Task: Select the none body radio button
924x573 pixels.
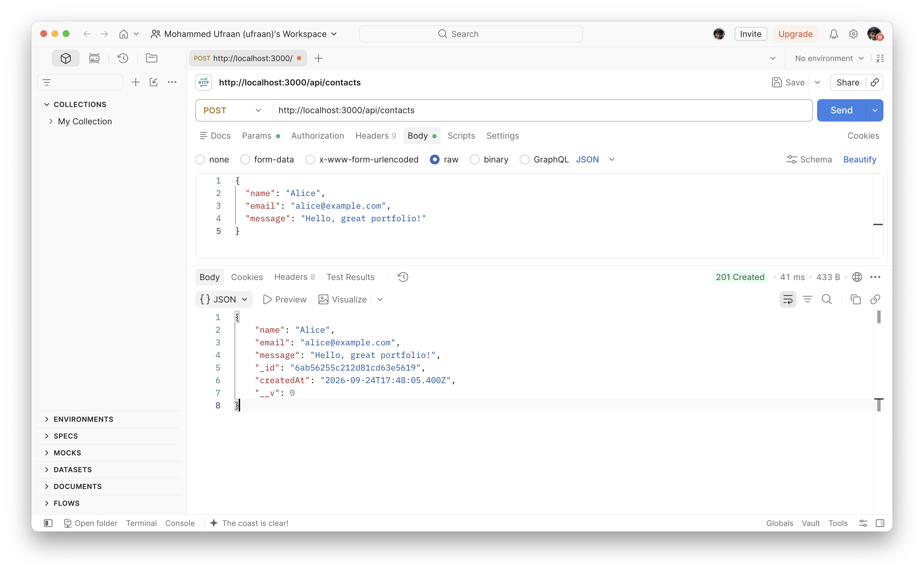Action: pos(200,160)
